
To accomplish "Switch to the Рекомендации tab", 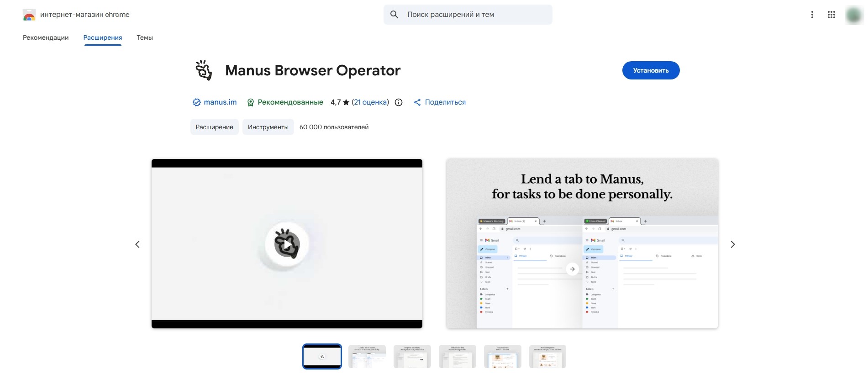I will 46,37.
